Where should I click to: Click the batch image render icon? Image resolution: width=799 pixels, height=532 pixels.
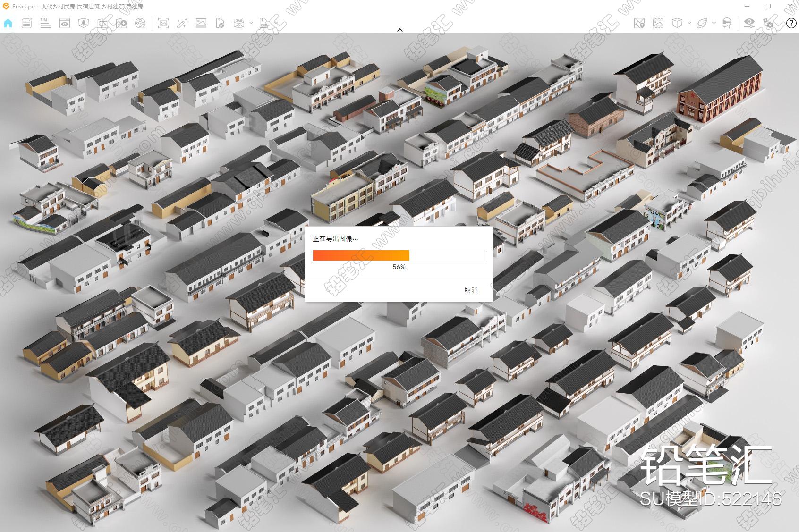tap(201, 23)
